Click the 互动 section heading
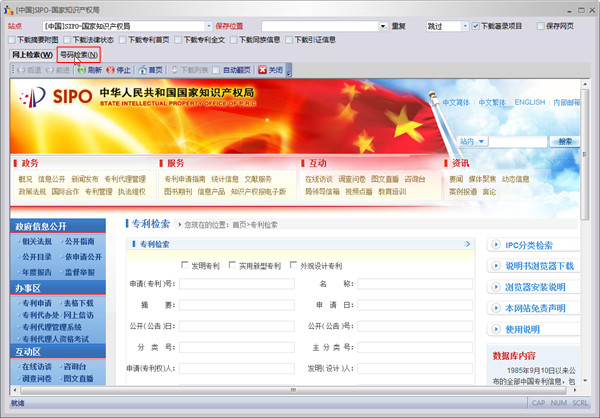Viewport: 600px width, 418px height. [x=318, y=163]
